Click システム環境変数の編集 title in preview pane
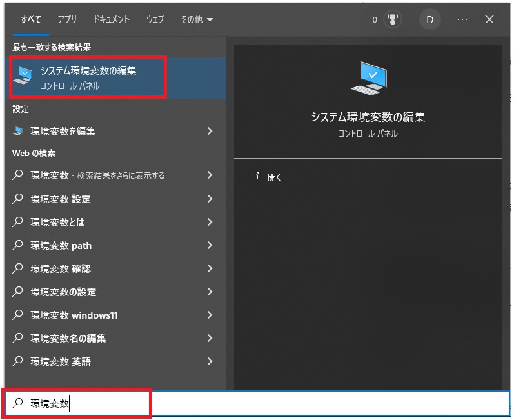This screenshot has width=514, height=420. click(368, 117)
